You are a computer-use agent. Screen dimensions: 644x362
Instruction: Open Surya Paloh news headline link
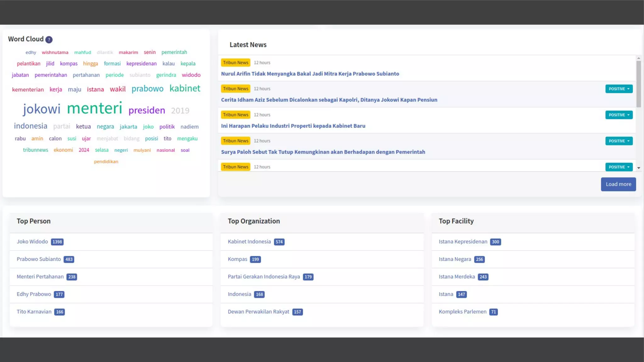coord(323,152)
